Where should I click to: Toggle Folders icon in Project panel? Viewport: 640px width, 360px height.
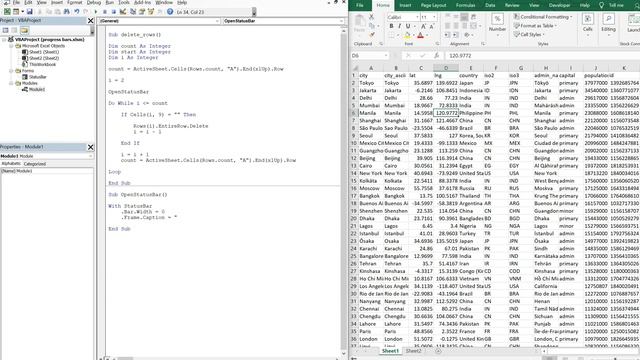pyautogui.click(x=24, y=30)
